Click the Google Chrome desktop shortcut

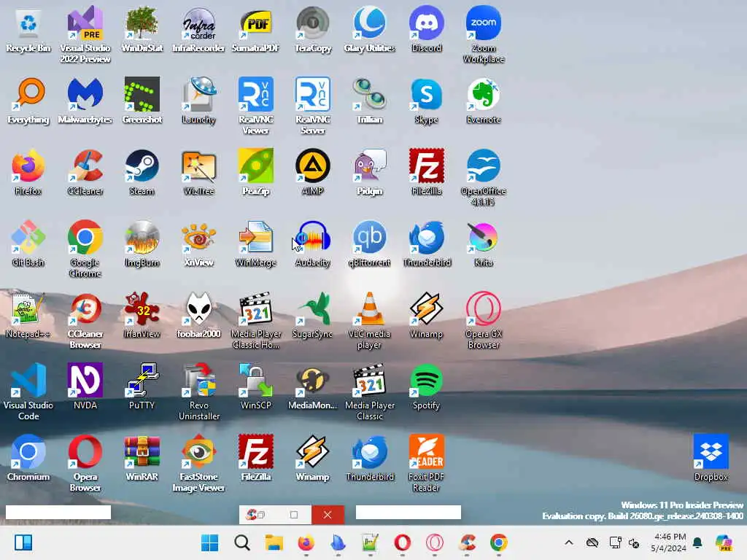coord(85,249)
